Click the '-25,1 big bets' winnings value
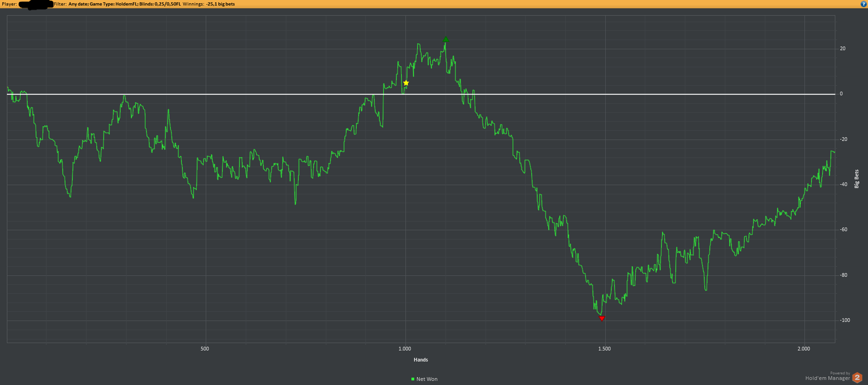The image size is (868, 385). (x=220, y=4)
